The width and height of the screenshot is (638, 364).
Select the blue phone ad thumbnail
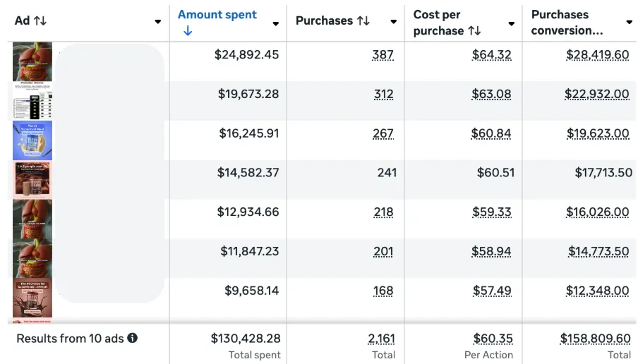pos(32,140)
